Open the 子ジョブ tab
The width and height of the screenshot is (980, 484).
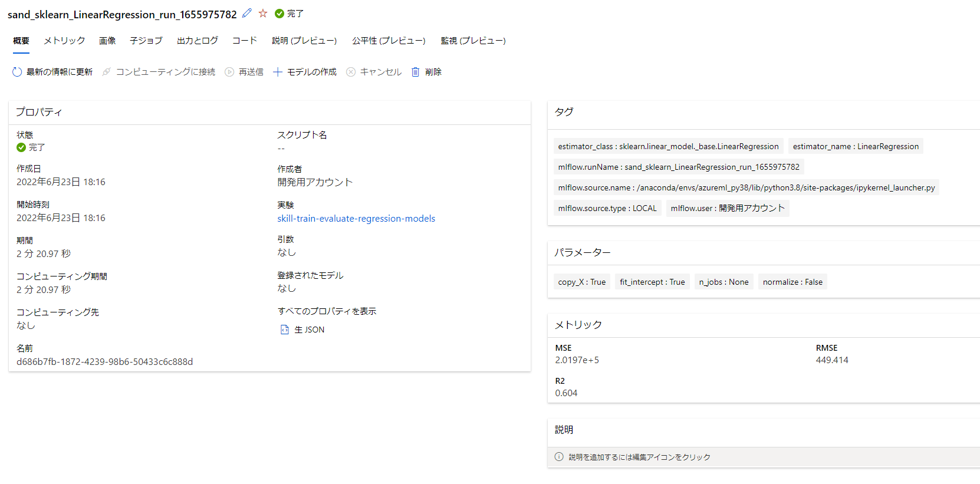coord(146,41)
